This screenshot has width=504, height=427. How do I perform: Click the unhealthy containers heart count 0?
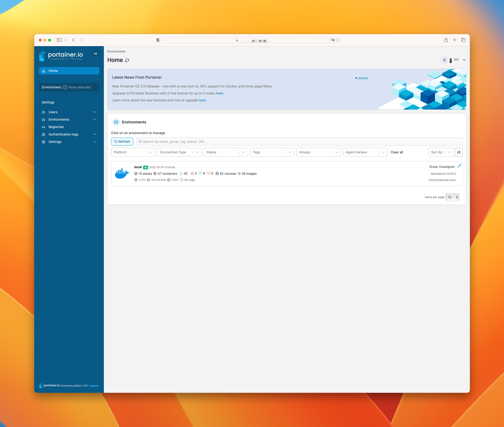210,174
